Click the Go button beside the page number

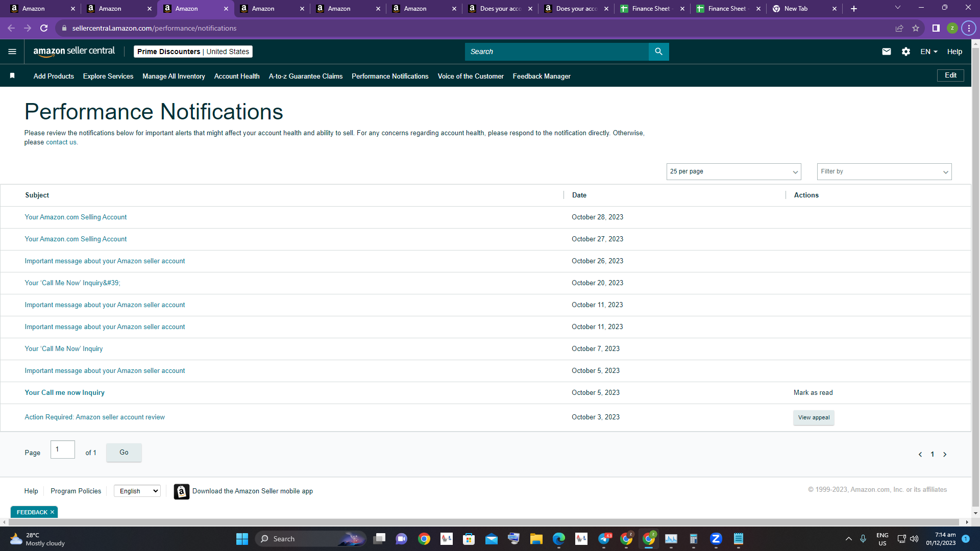tap(124, 453)
